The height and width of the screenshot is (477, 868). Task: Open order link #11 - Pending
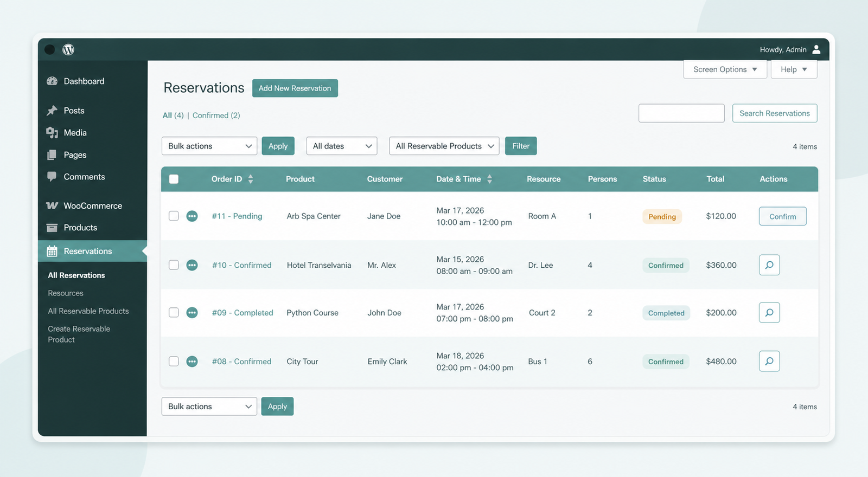[x=237, y=216]
